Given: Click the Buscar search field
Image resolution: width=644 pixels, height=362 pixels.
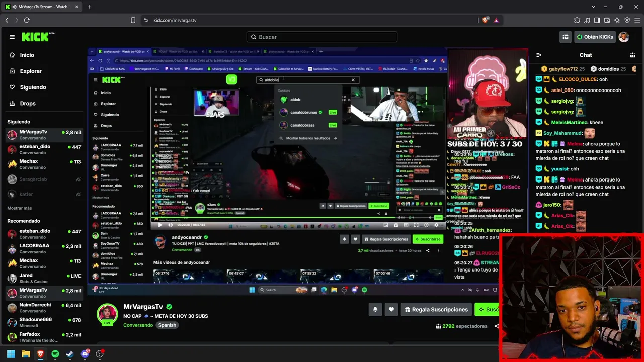Looking at the screenshot, I should pyautogui.click(x=322, y=37).
